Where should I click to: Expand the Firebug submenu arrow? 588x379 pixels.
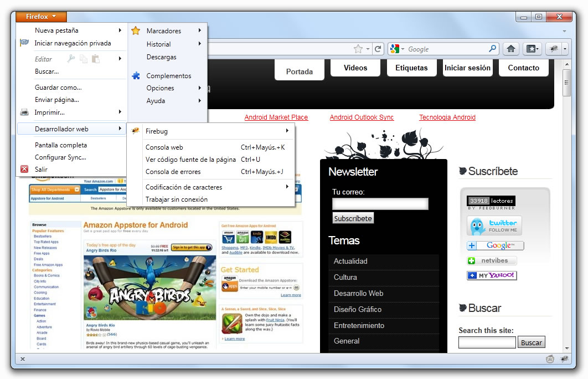click(x=287, y=131)
